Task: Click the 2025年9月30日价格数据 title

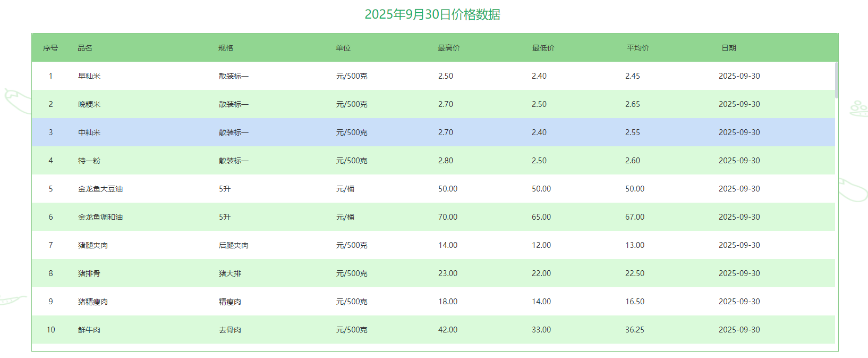Action: click(x=432, y=14)
